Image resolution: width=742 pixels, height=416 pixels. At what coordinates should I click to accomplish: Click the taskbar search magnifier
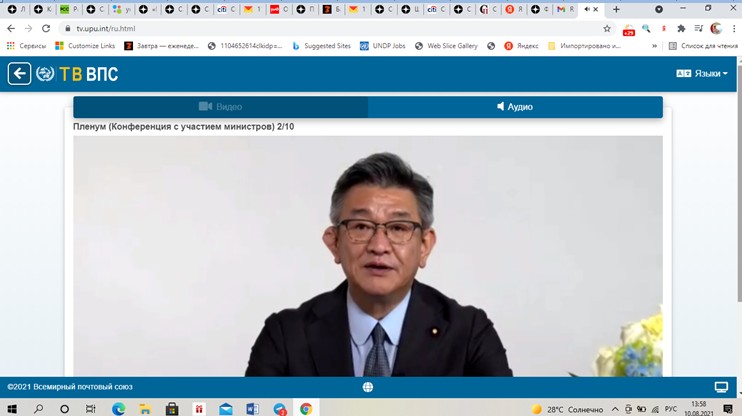pos(39,408)
